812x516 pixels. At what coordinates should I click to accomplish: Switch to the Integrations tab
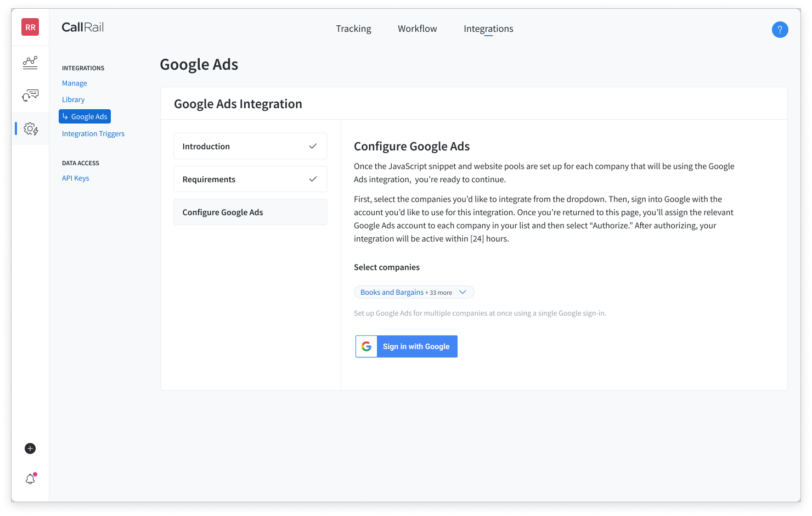tap(488, 29)
